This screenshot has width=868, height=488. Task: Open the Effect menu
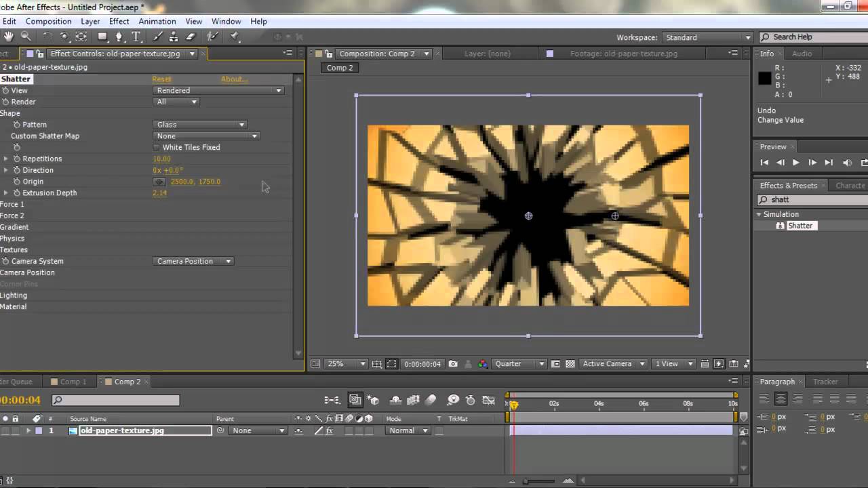[119, 22]
